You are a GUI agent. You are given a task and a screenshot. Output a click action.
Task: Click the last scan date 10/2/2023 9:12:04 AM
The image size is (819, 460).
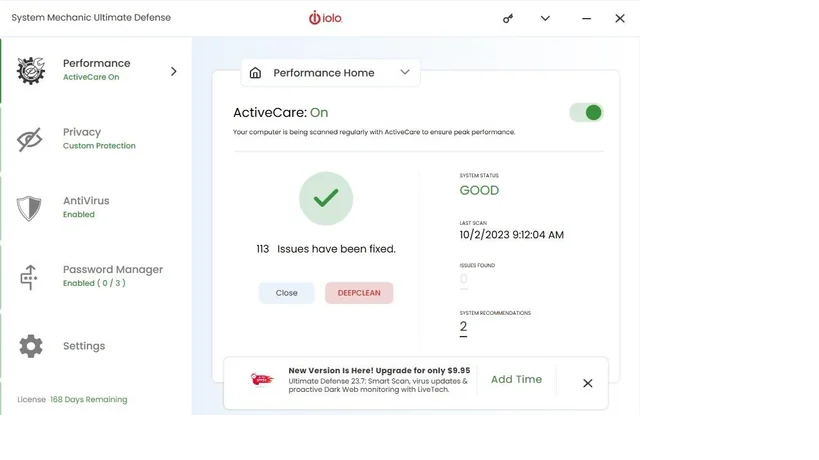point(511,235)
